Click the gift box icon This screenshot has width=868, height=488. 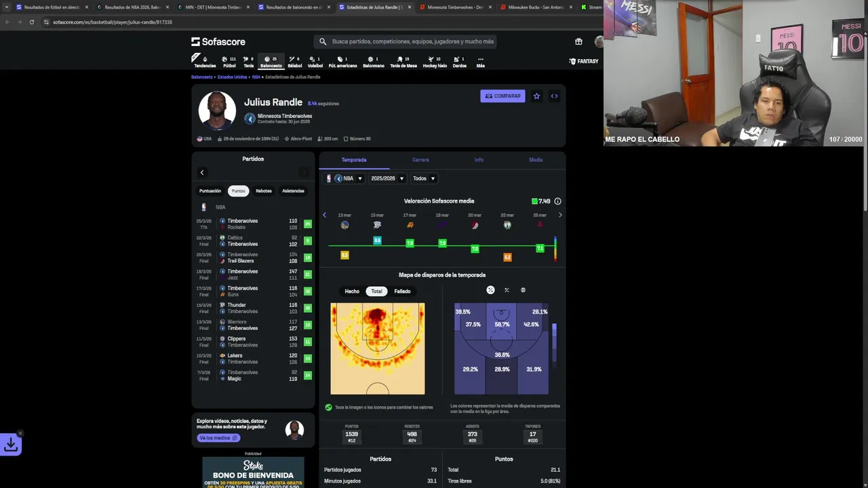coord(578,41)
